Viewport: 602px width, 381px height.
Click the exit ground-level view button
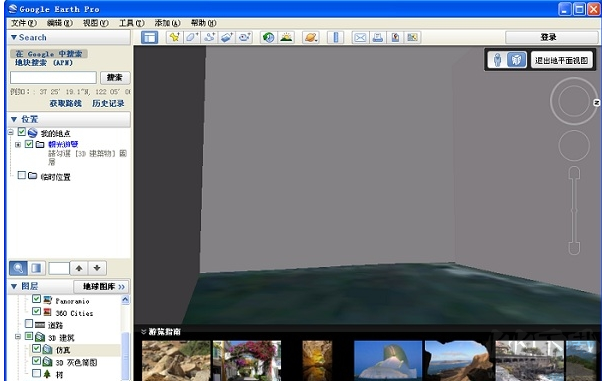pyautogui.click(x=562, y=60)
